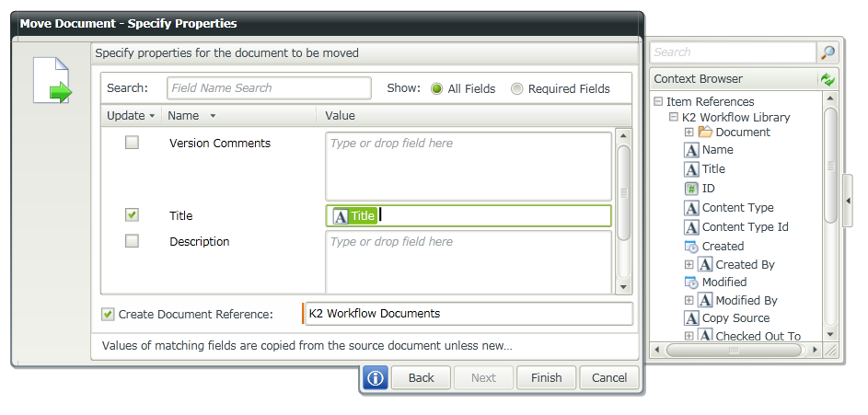The image size is (868, 415).
Task: Select Copy Source in the tree
Action: click(x=735, y=318)
